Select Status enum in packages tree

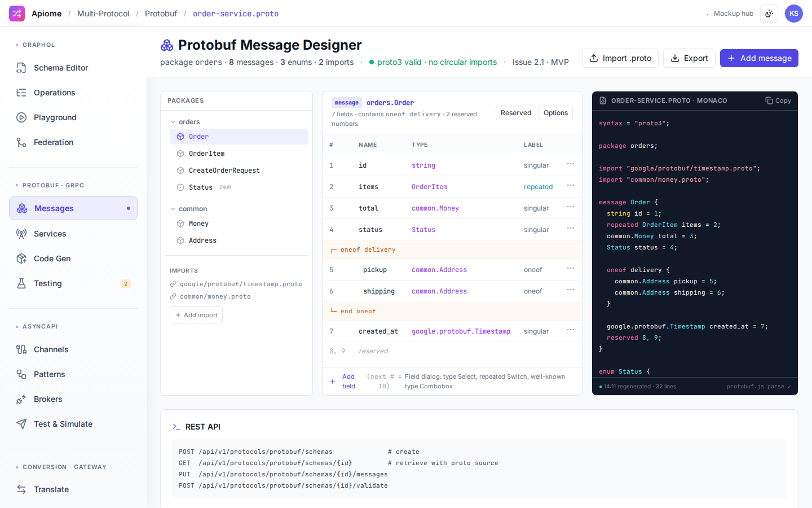239,187
